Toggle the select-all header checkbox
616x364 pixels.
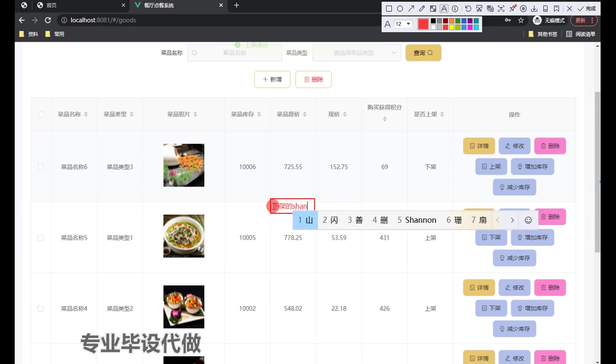(41, 115)
